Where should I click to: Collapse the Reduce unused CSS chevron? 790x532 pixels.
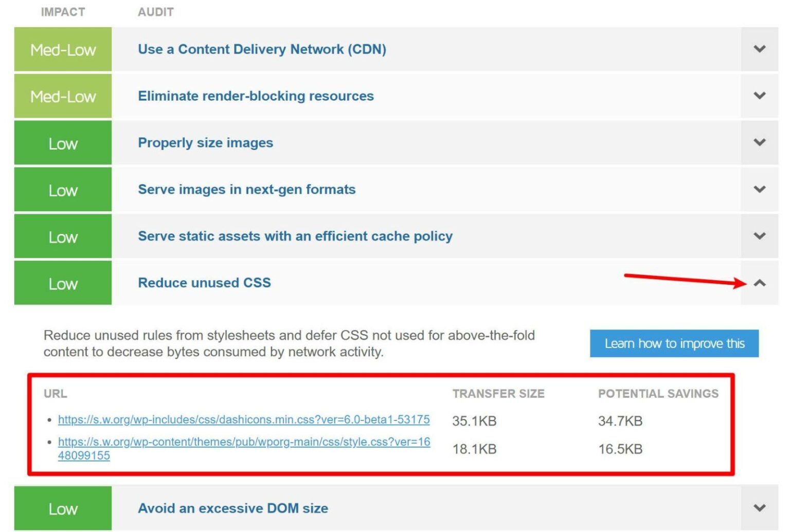(x=759, y=283)
